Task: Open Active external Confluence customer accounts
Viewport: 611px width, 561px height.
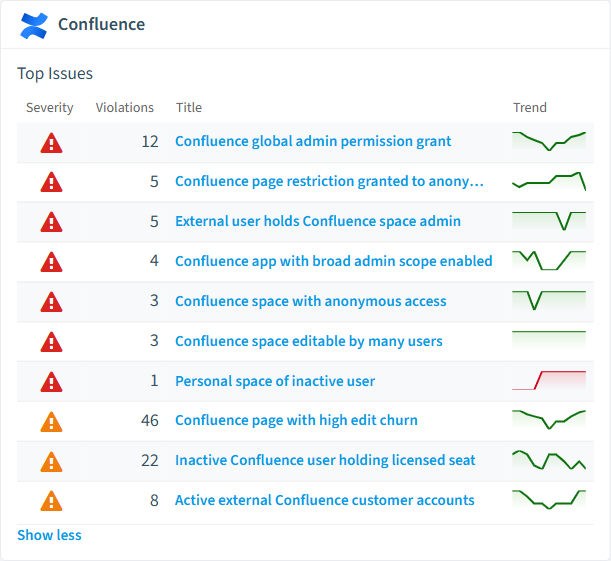Action: [x=325, y=500]
